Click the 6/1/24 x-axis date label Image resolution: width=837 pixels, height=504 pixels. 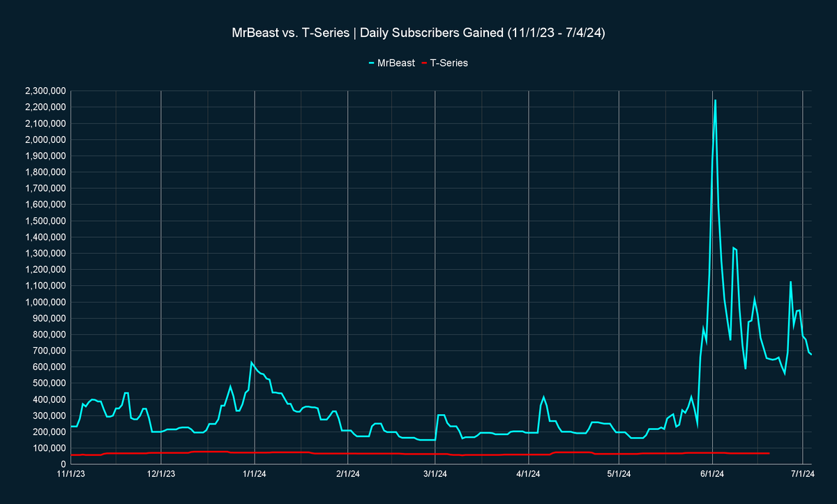(x=712, y=475)
